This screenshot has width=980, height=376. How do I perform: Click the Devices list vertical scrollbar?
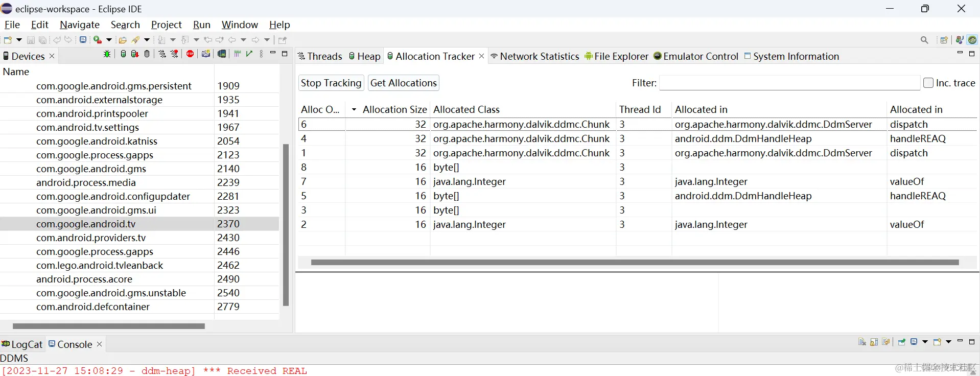(x=286, y=225)
